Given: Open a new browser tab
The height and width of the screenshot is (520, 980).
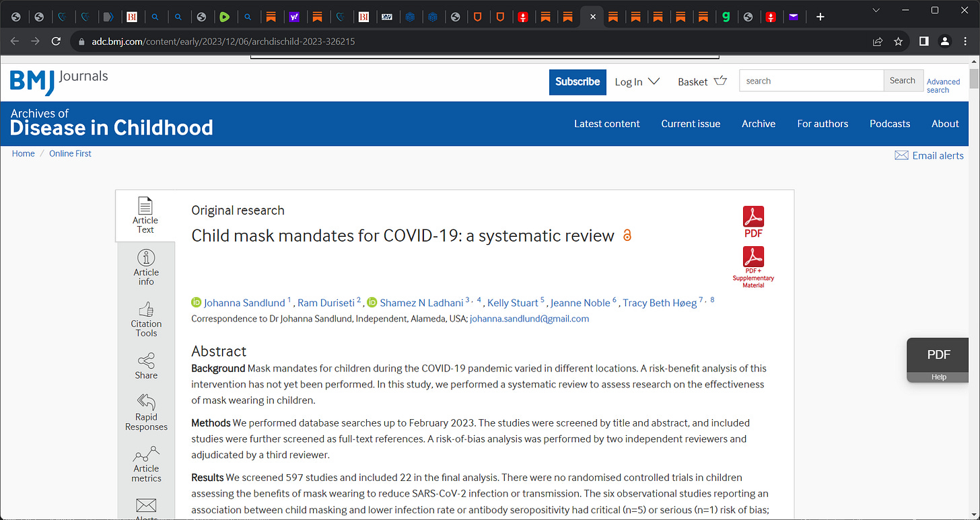Looking at the screenshot, I should coord(820,17).
